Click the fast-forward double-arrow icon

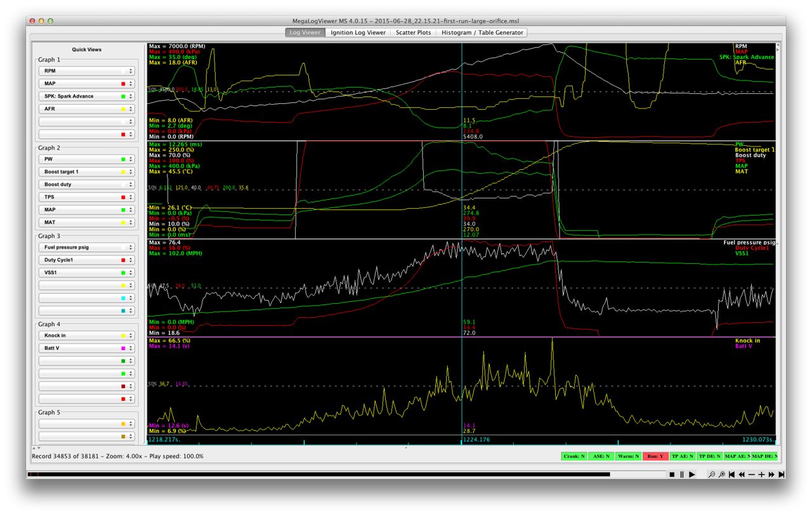771,474
